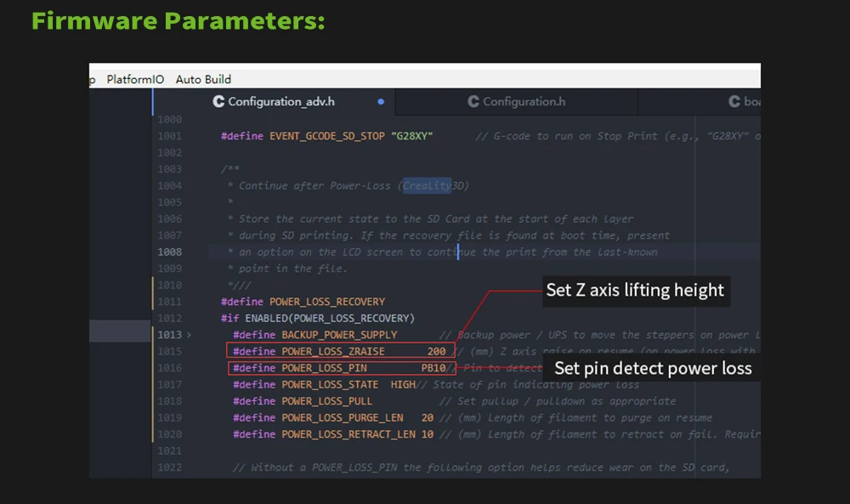850x504 pixels.
Task: Click the value 20 for POWER_LOSS_PURGE_LEN
Action: pyautogui.click(x=428, y=418)
